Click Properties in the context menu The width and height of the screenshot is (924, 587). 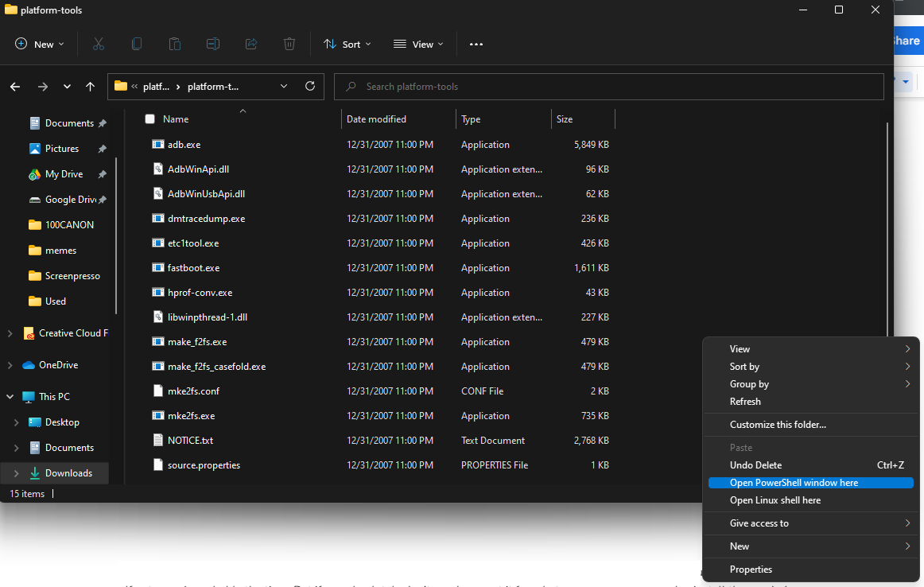tap(751, 570)
